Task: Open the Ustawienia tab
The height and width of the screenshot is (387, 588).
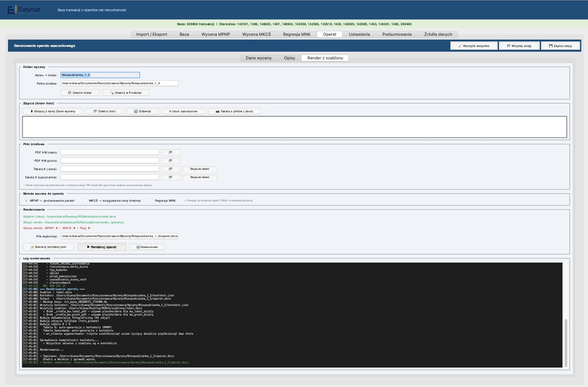Action: point(359,34)
